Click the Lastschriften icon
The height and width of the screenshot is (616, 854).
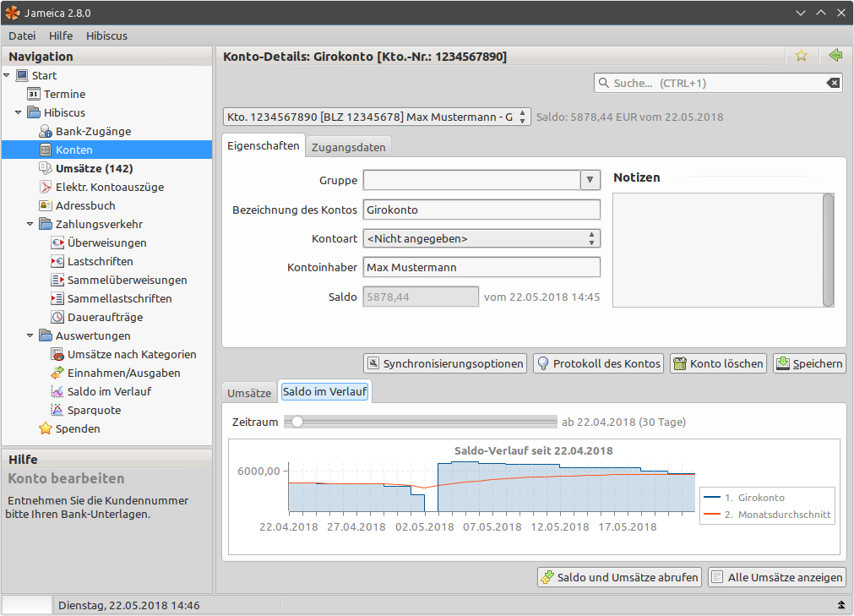[x=57, y=261]
